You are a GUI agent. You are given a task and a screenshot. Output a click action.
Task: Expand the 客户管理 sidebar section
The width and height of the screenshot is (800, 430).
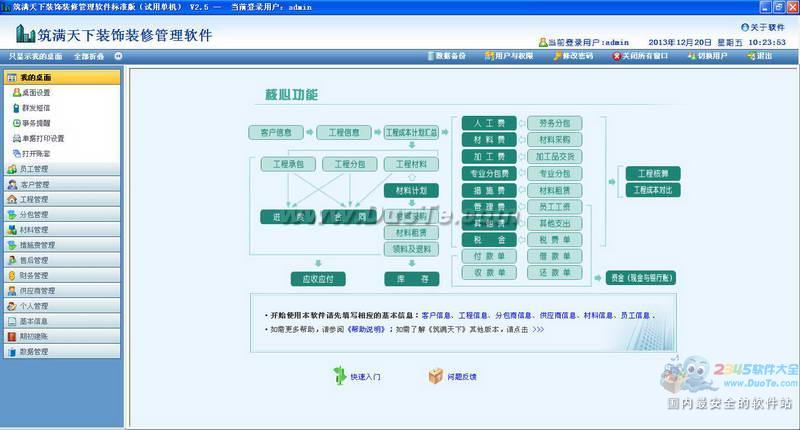[x=62, y=184]
